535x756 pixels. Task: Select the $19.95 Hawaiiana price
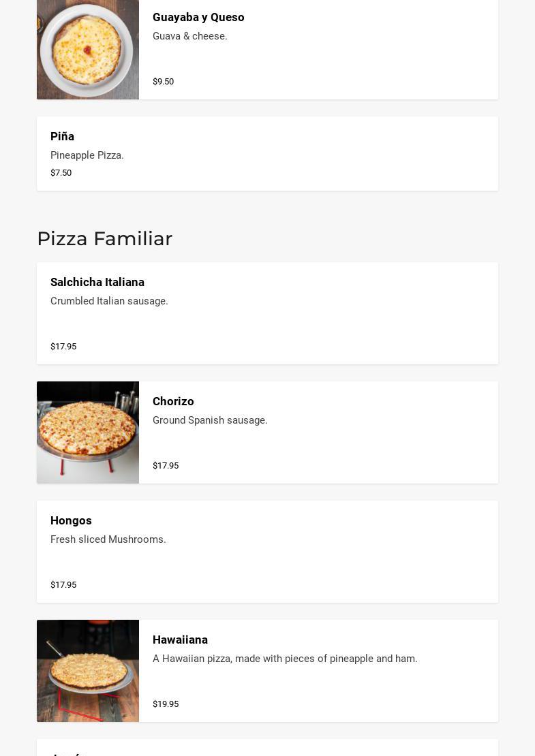click(x=166, y=704)
